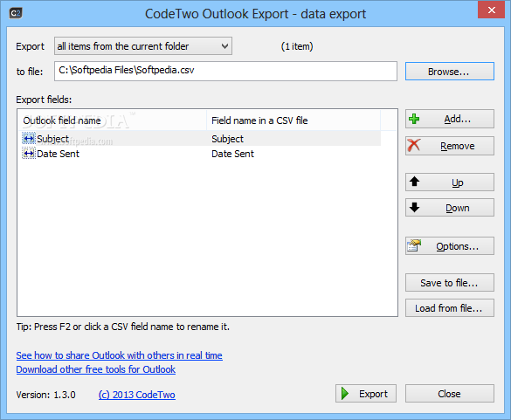Save field settings to file
Screen dimensions: 511x420
[449, 283]
